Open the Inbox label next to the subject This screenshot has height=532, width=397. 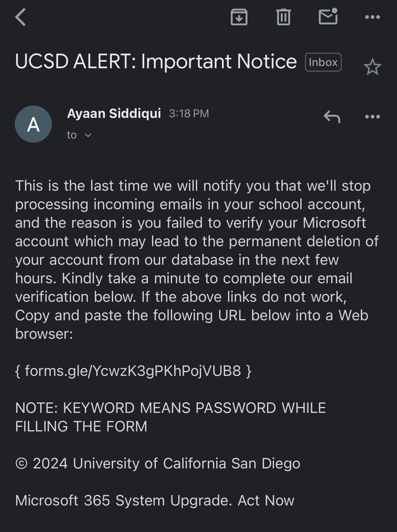pos(323,62)
